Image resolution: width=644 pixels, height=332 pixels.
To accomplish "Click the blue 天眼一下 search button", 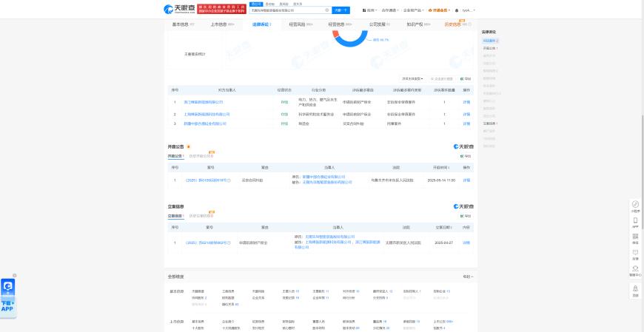I will pyautogui.click(x=341, y=10).
